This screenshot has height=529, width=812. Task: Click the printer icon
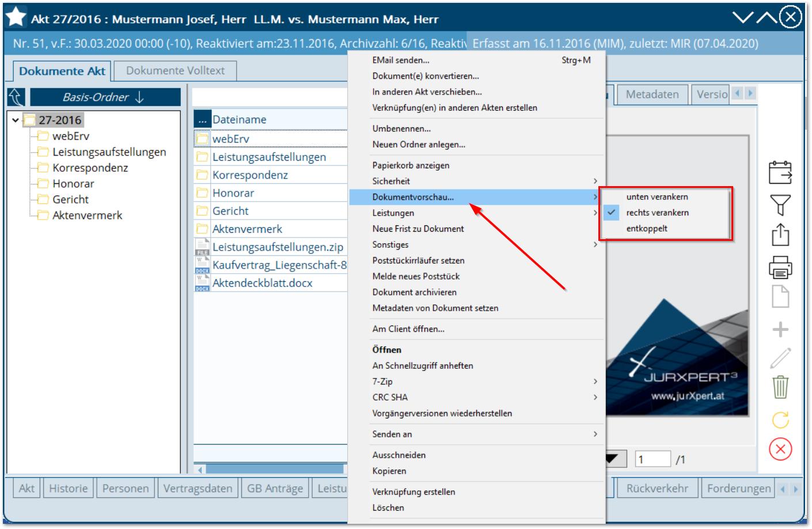[780, 267]
